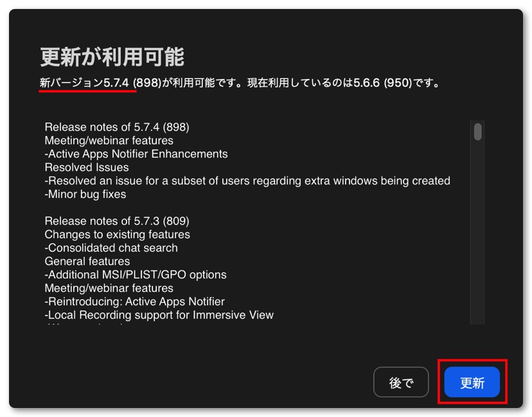Click the Minor bug fixes line
Image resolution: width=532 pixels, height=417 pixels.
coord(85,194)
